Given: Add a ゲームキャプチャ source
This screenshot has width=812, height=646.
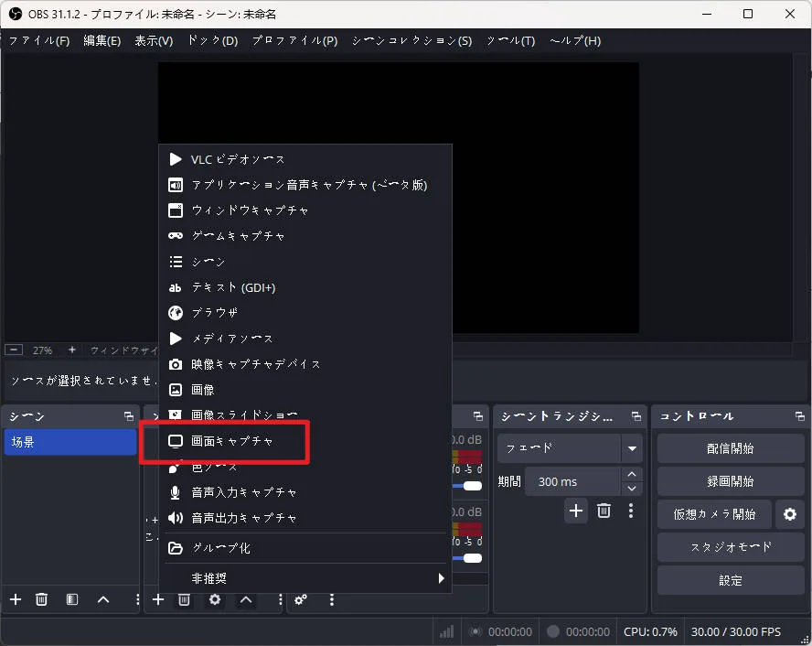Looking at the screenshot, I should [x=305, y=236].
